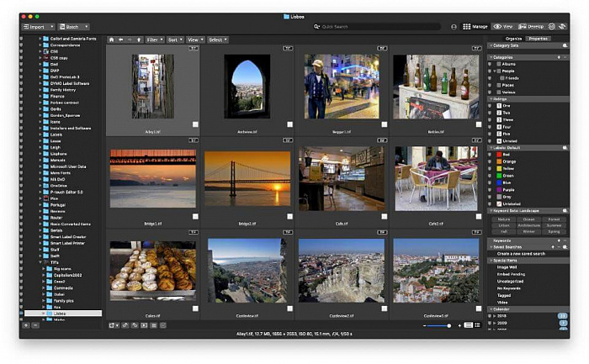Viewport: 589px width, 364px height.
Task: Click the Home folder icon
Action: pos(111,40)
